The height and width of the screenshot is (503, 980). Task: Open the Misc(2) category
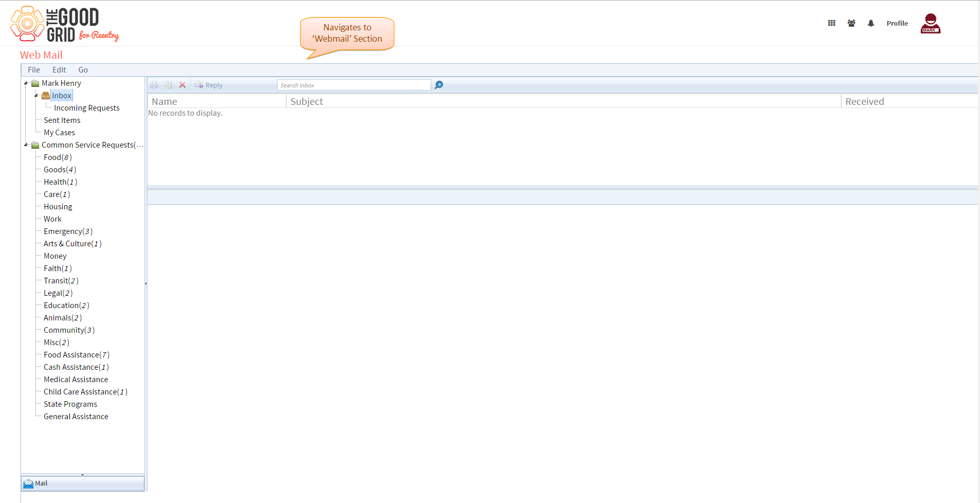coord(57,343)
